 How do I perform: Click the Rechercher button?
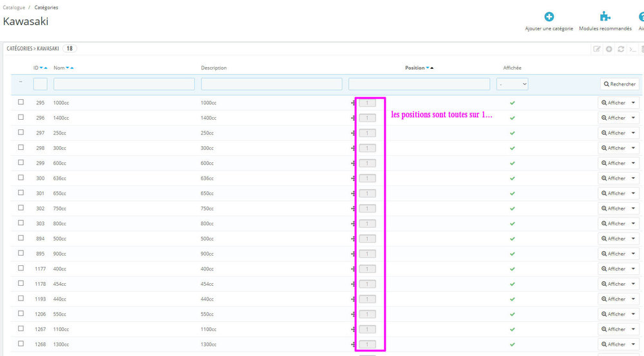[x=620, y=84]
